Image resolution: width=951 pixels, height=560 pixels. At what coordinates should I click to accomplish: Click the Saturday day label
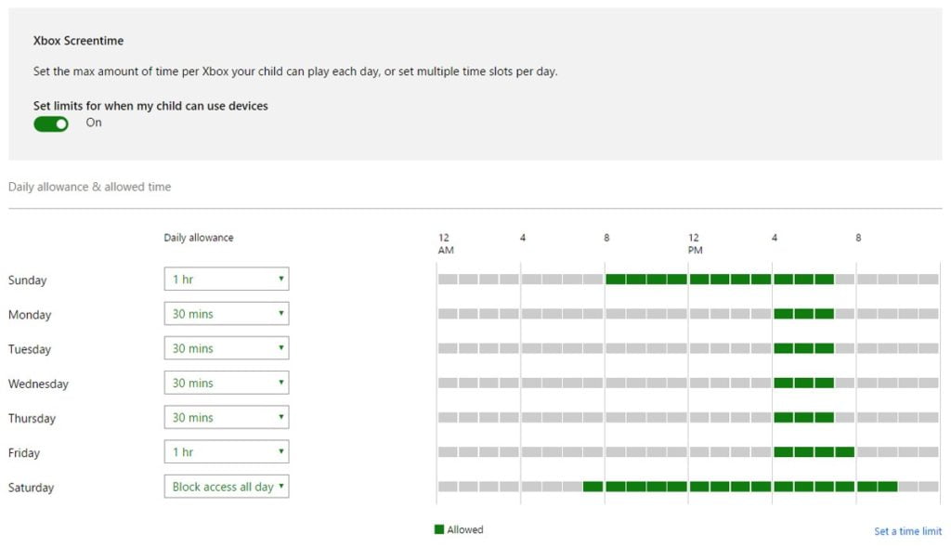[31, 488]
